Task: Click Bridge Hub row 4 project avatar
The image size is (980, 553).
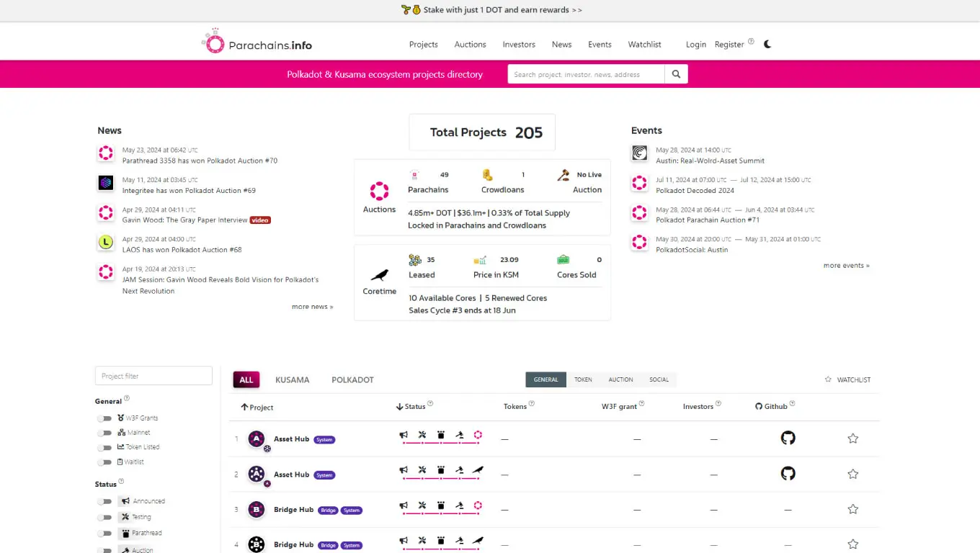Action: click(257, 545)
